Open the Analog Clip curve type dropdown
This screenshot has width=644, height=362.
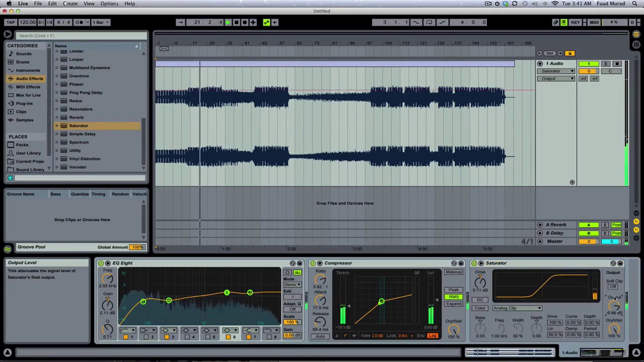click(517, 308)
